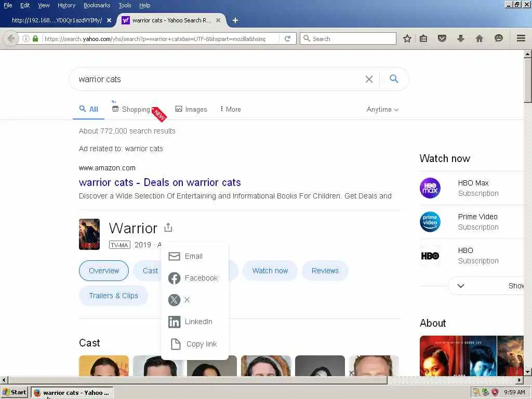Open the File menu
Image resolution: width=532 pixels, height=399 pixels.
click(x=8, y=5)
